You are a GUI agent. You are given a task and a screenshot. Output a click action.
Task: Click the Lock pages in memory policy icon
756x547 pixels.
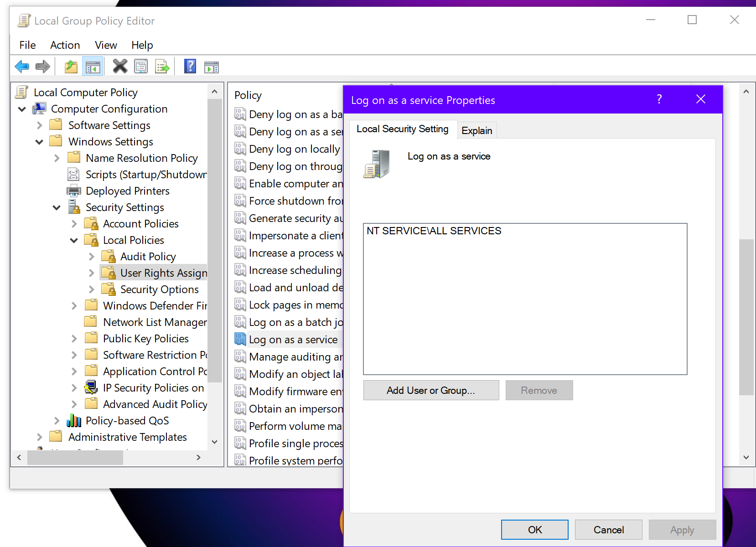(x=240, y=304)
